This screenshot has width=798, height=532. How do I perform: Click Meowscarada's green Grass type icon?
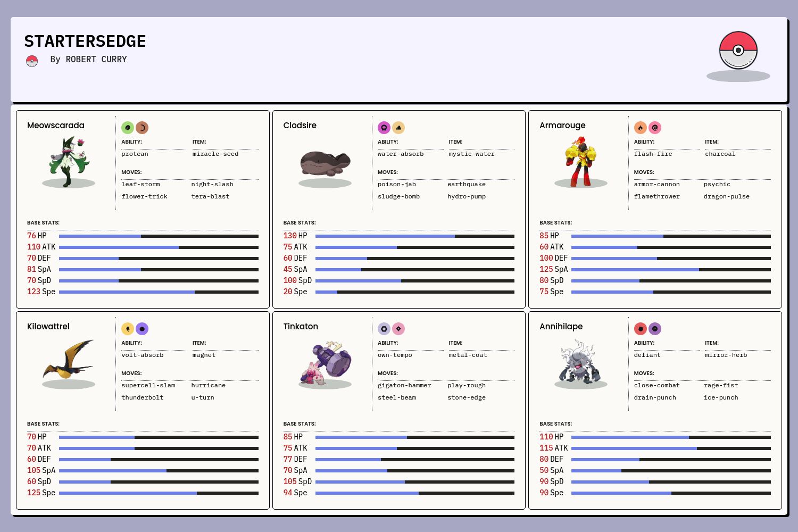[128, 128]
